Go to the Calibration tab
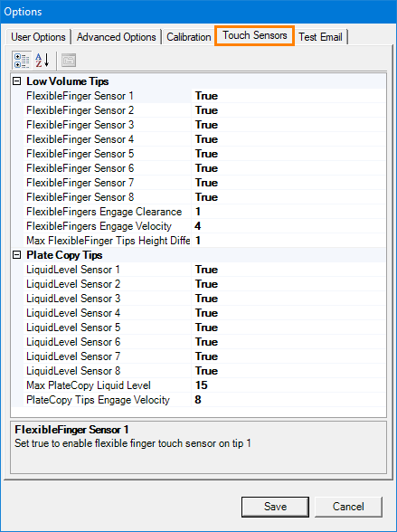 click(188, 36)
